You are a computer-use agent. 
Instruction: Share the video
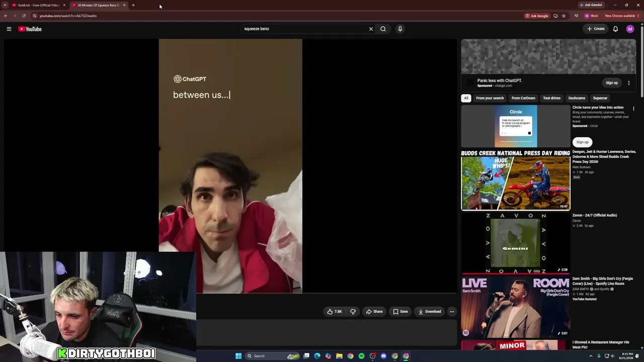374,312
